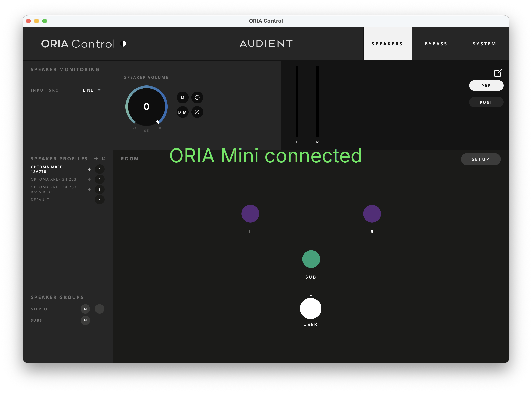Select the Default profile name
Screen dimensions: 532x393
[40, 200]
